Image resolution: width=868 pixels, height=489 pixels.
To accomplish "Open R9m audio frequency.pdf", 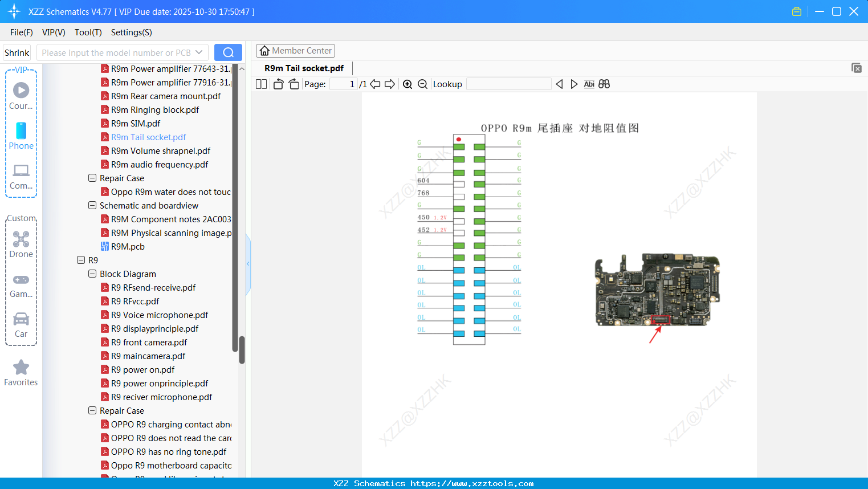I will tap(160, 165).
